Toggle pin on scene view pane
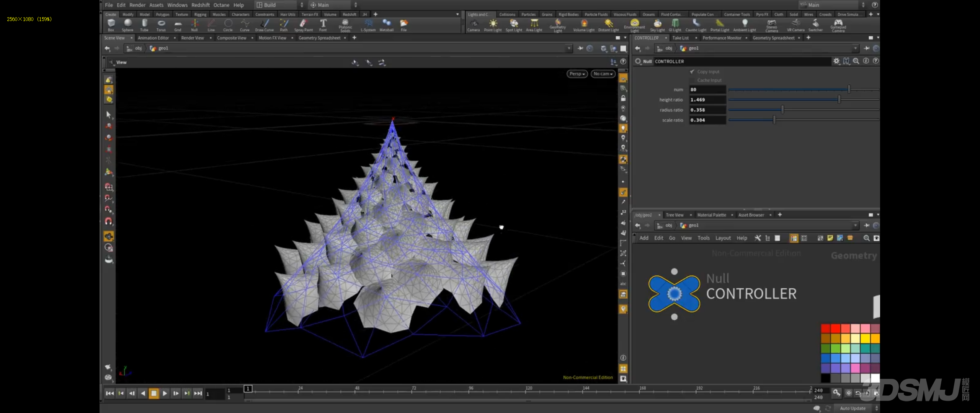Viewport: 980px width, 413px height. click(580, 48)
